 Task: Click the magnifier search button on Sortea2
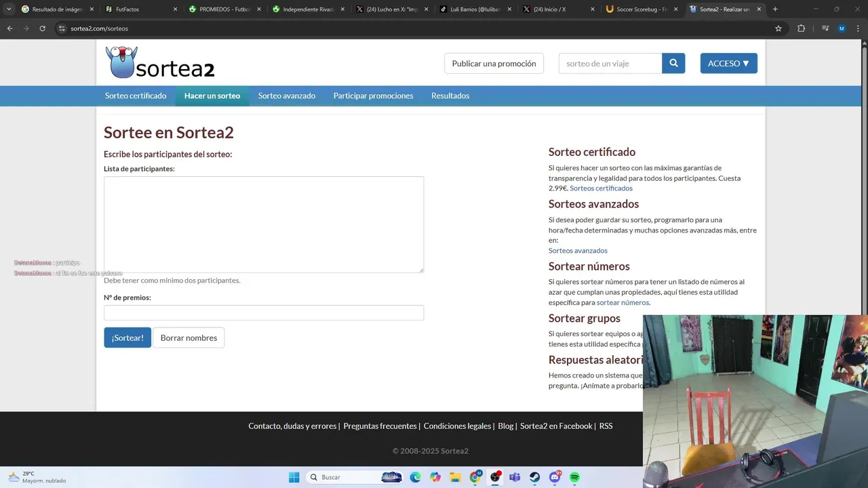(673, 63)
